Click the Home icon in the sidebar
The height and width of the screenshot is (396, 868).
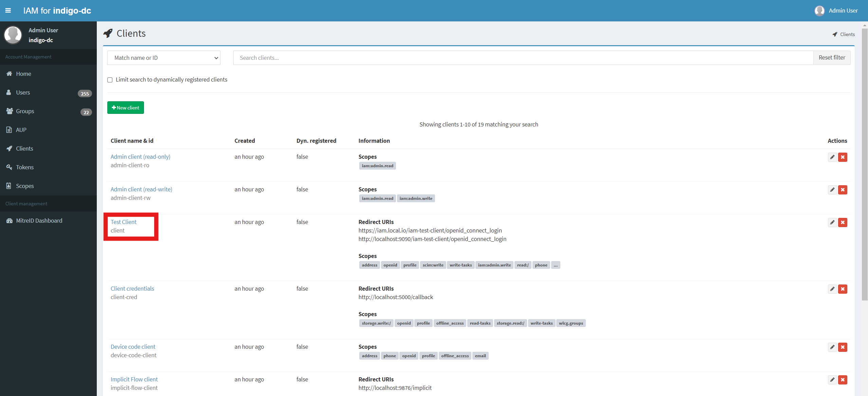point(9,74)
